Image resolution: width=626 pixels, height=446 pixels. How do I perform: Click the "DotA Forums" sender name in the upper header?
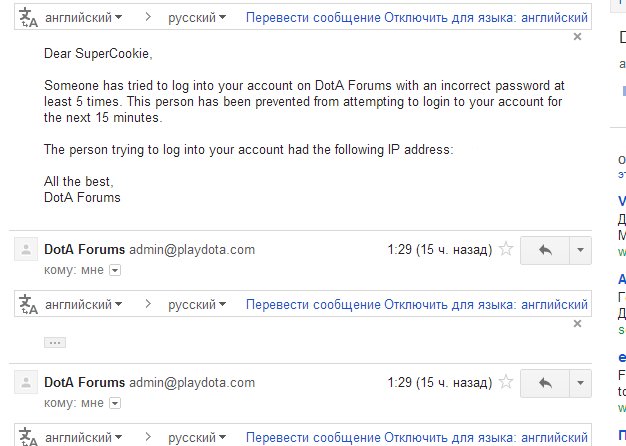[x=85, y=249]
